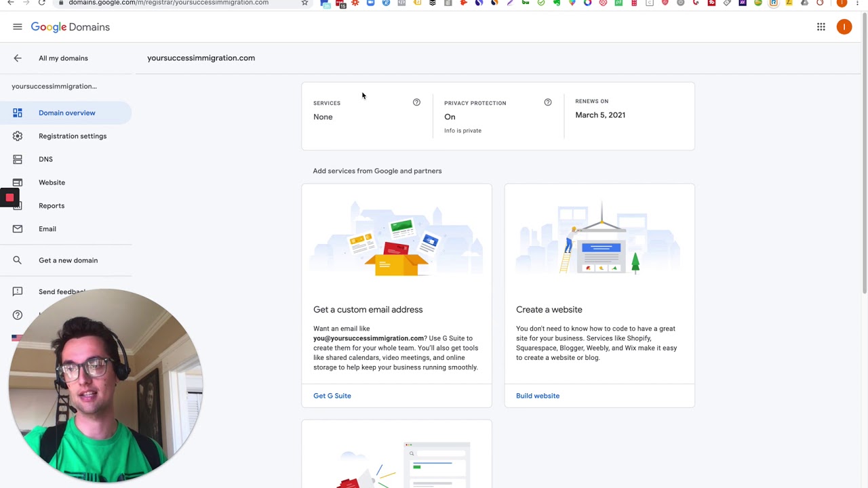Screen dimensions: 868x488
Task: Click the help question mark in sidebar
Action: click(x=18, y=314)
